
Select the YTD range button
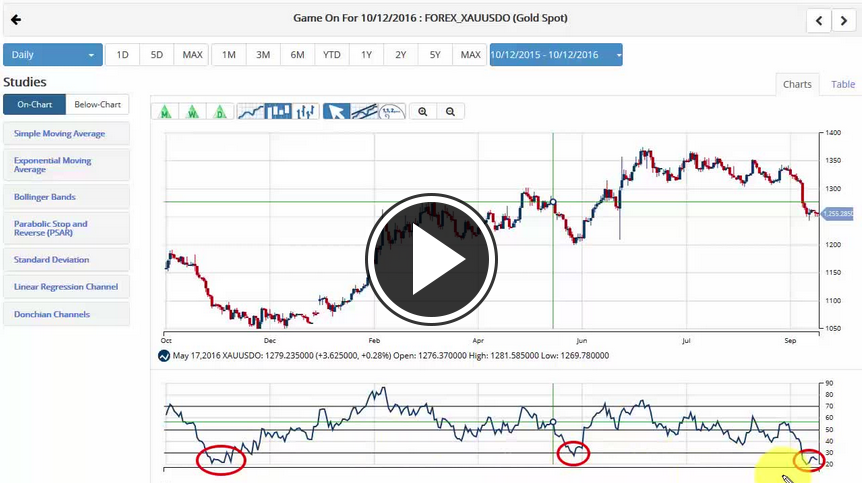(331, 55)
